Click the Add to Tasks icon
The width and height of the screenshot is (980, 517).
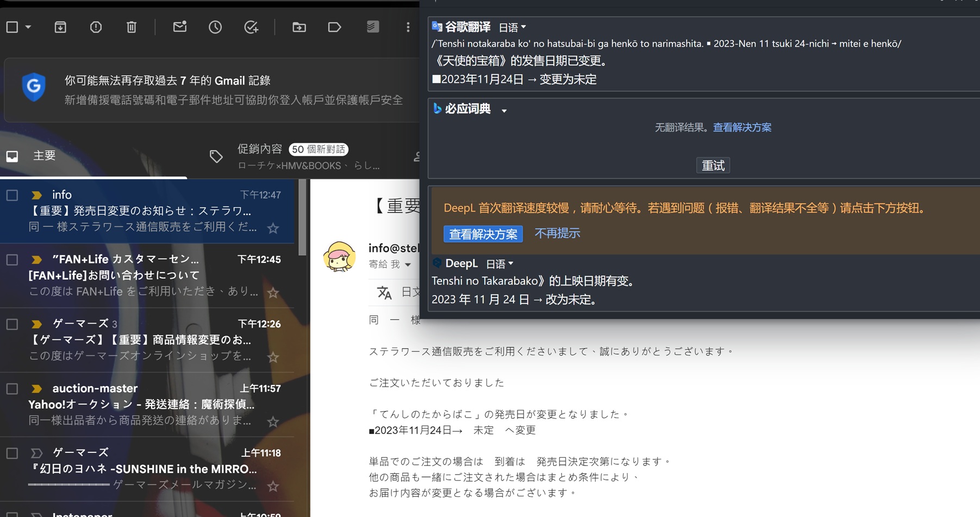(x=251, y=27)
